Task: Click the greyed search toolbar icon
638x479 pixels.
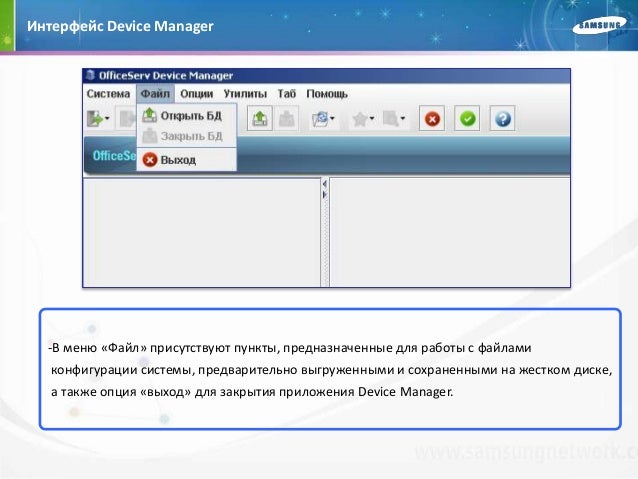Action: point(391,119)
